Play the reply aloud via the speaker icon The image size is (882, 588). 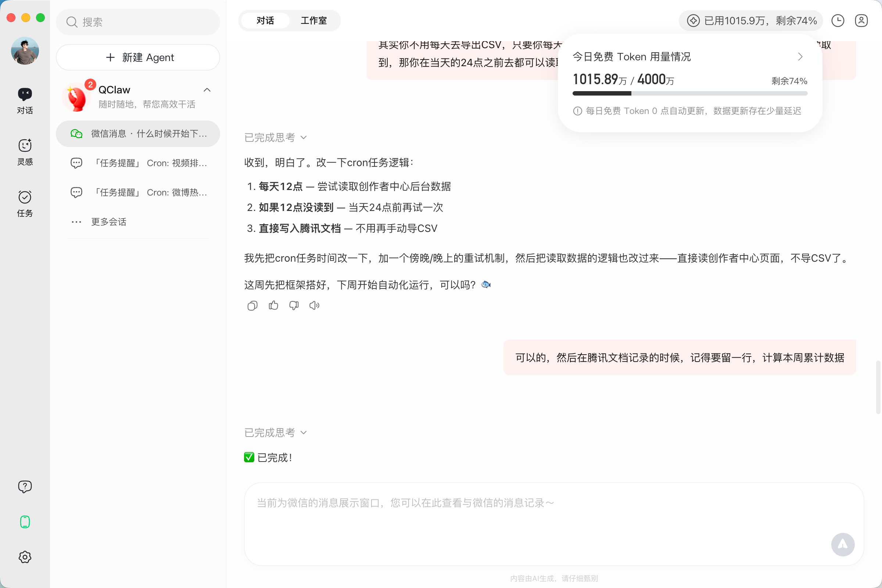click(x=314, y=306)
